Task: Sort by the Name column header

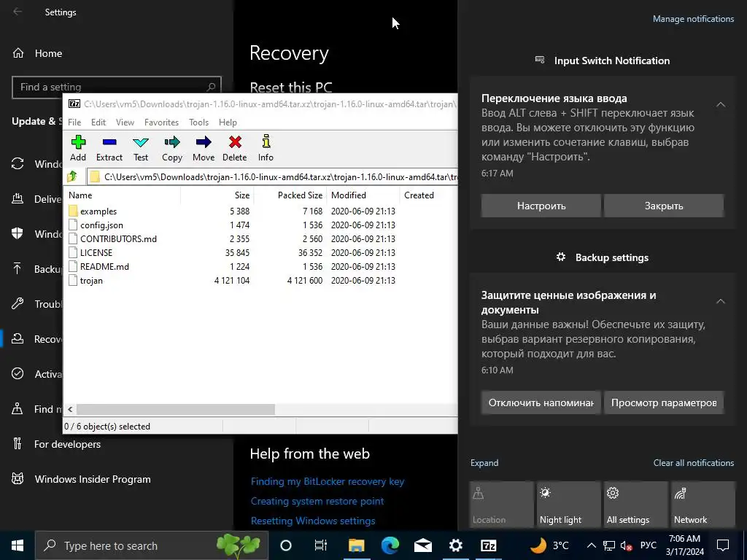Action: [122, 195]
